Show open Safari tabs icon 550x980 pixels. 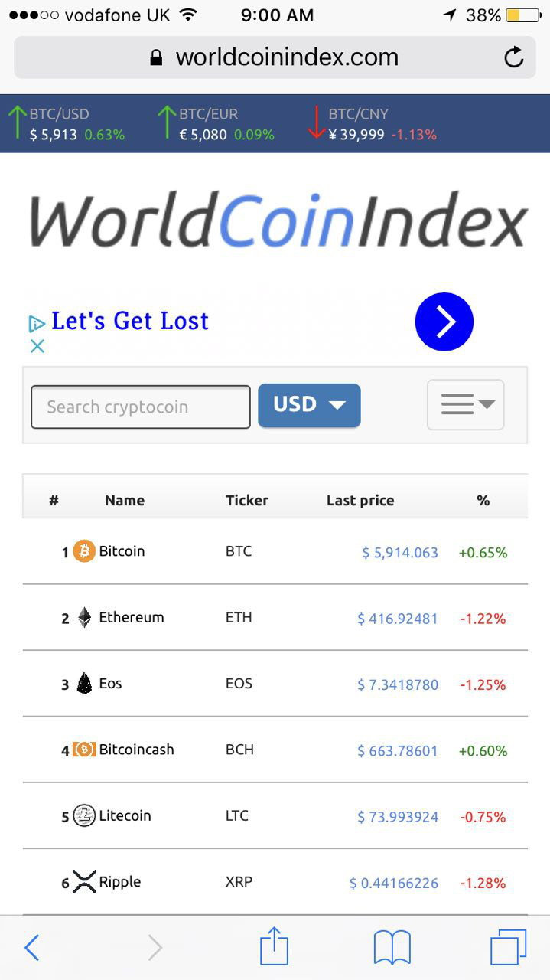508,947
